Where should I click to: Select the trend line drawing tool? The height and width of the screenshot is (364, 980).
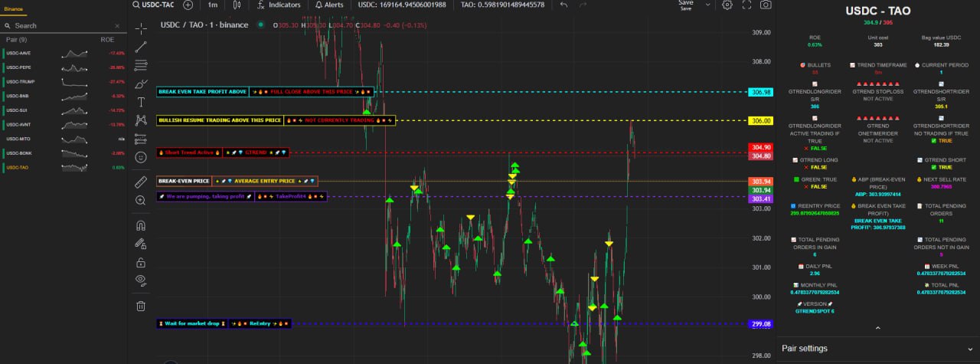click(141, 47)
